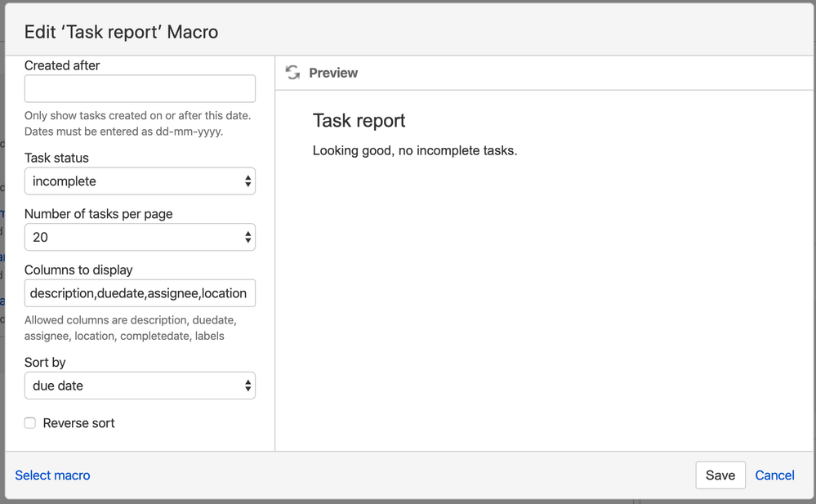Click the Columns to display field
Image resolution: width=816 pixels, height=504 pixels.
(140, 293)
